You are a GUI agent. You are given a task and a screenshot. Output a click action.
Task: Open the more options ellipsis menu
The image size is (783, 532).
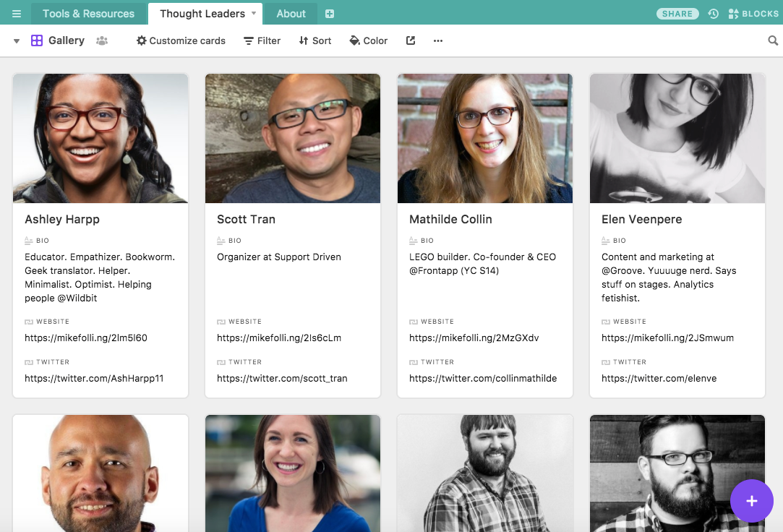point(437,41)
